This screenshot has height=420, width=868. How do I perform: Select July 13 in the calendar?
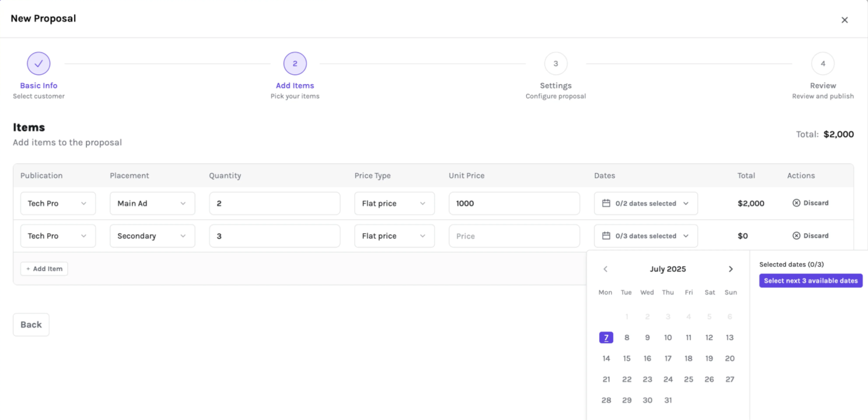(x=730, y=337)
